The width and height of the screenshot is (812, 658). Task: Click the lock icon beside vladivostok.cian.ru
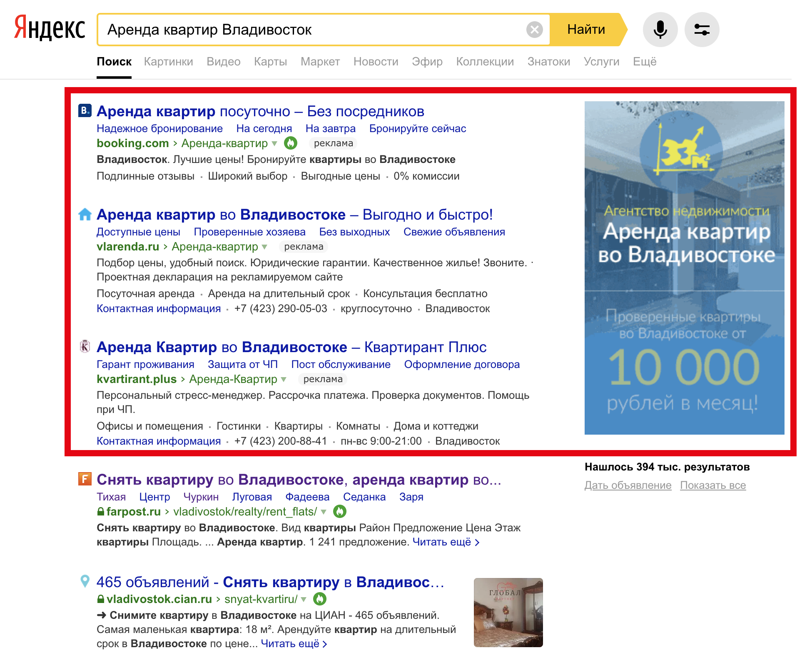pyautogui.click(x=100, y=599)
